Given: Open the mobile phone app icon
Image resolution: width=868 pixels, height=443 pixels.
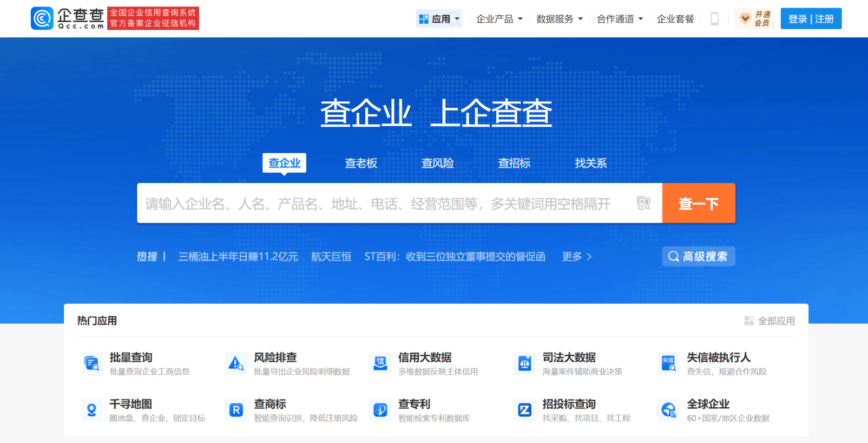Looking at the screenshot, I should [x=714, y=19].
